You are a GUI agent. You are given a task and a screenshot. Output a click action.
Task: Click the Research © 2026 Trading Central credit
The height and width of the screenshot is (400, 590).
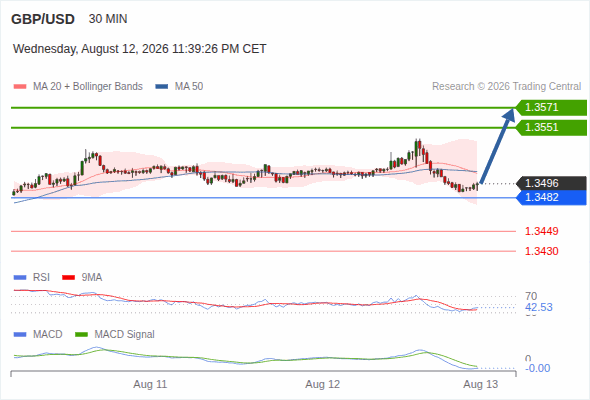(x=506, y=87)
